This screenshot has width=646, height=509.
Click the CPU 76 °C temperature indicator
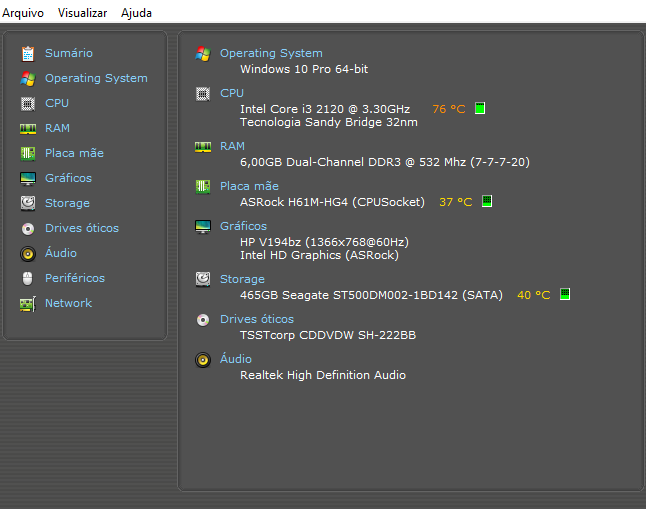pos(449,109)
